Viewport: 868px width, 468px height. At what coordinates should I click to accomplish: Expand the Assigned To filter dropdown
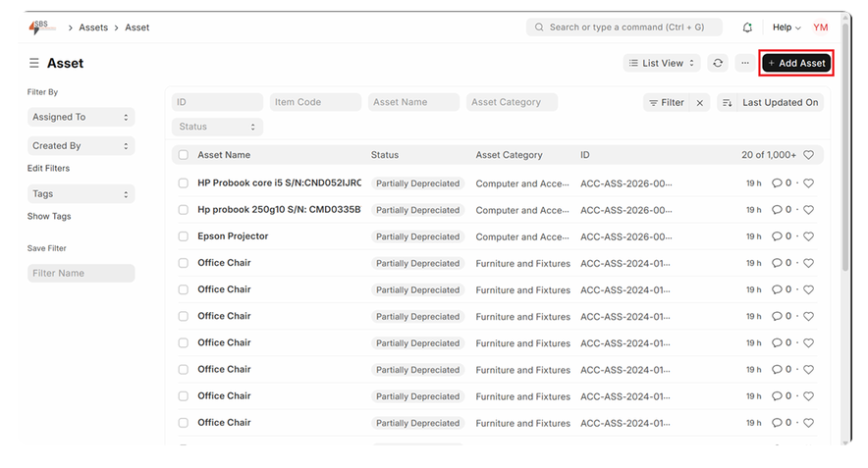tap(81, 117)
